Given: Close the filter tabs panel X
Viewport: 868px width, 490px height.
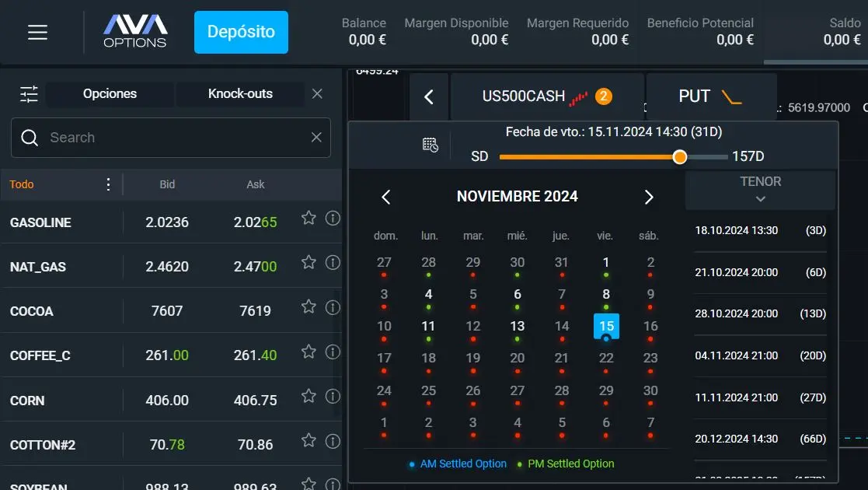Looking at the screenshot, I should click(317, 94).
